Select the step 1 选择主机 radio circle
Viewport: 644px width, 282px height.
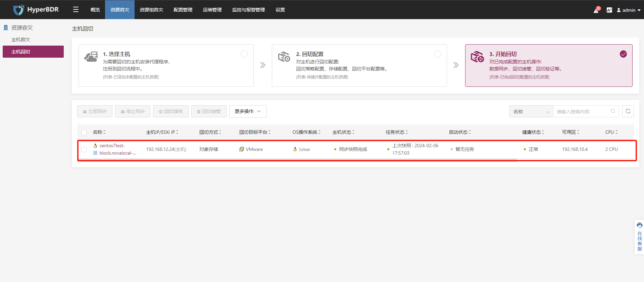tap(244, 54)
